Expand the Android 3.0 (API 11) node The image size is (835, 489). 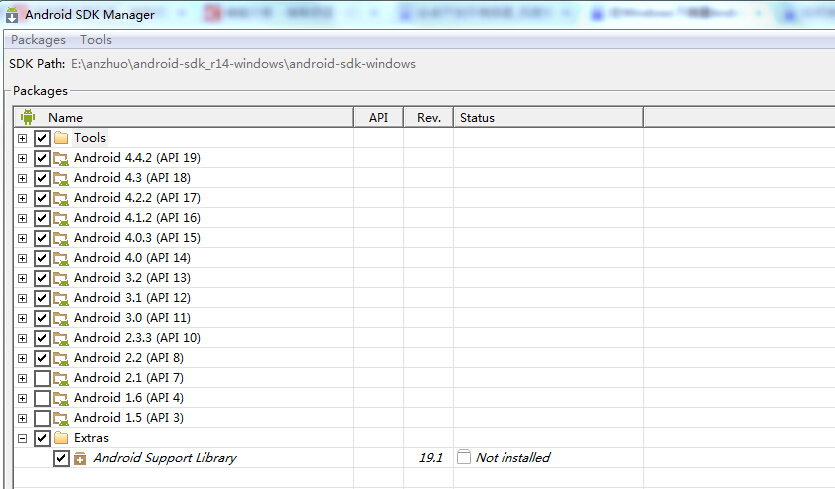click(22, 318)
